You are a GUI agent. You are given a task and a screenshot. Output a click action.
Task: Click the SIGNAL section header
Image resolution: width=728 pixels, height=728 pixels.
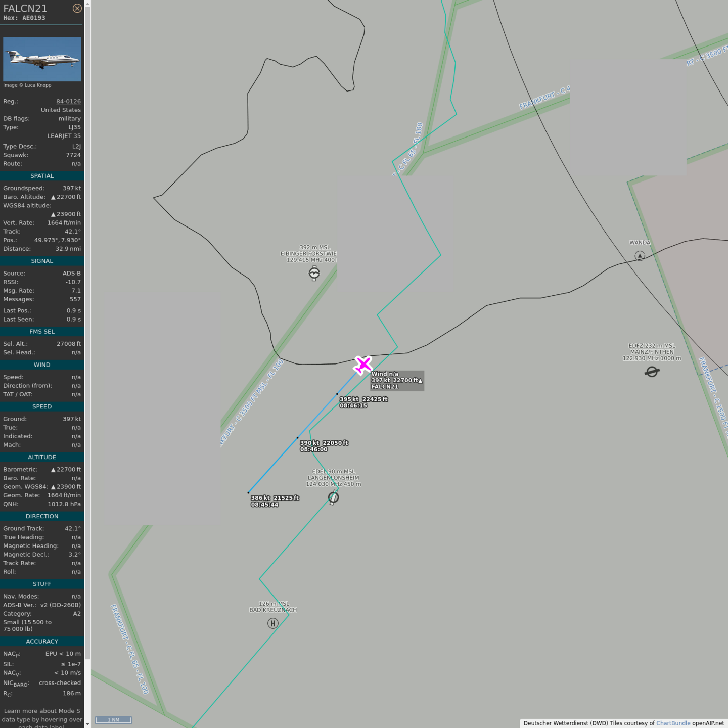(x=42, y=261)
